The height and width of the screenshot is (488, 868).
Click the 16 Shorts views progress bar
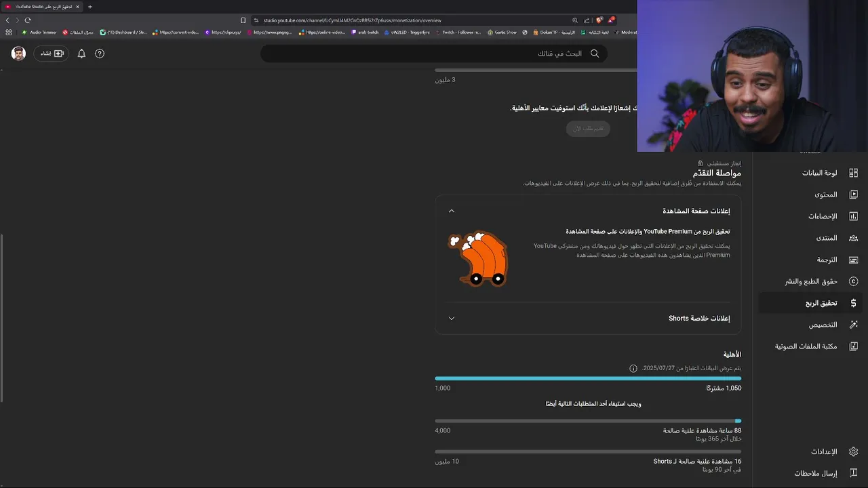click(588, 451)
